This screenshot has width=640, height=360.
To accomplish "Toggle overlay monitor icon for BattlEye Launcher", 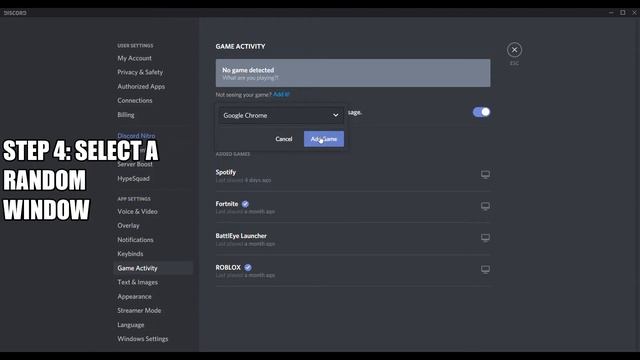I will pos(485,238).
